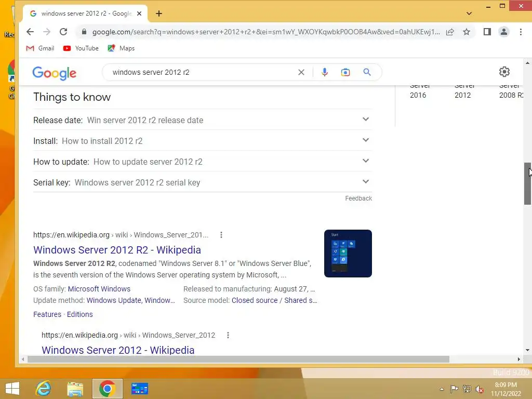Open the Closed source link

[255, 300]
